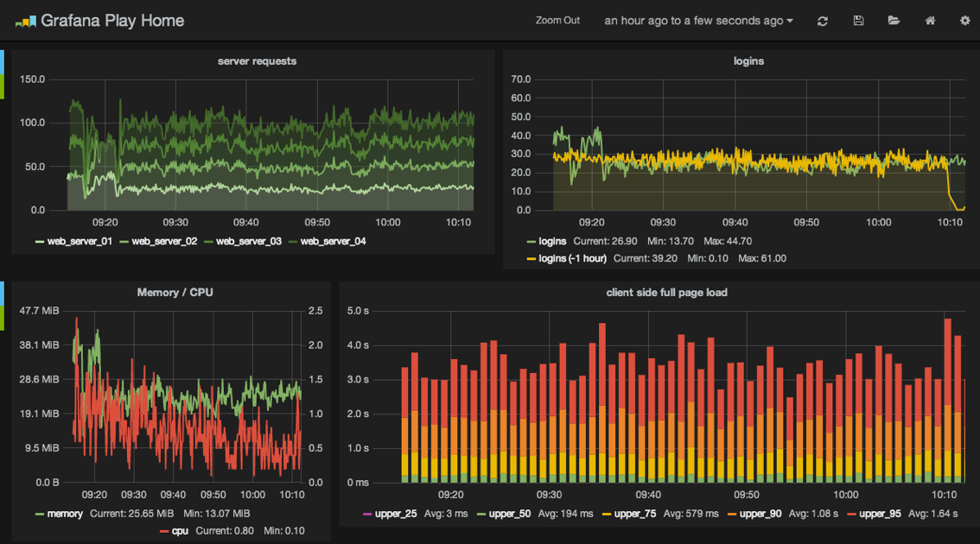Open the load dashboard folder icon
Screen dimensions: 980x544
pyautogui.click(x=894, y=20)
